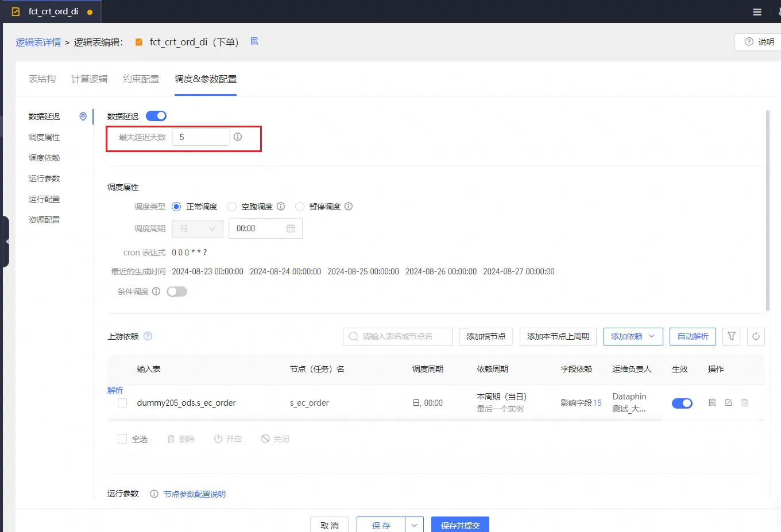Open the 调度周期 日 dropdown
The width and height of the screenshot is (781, 532).
[198, 228]
